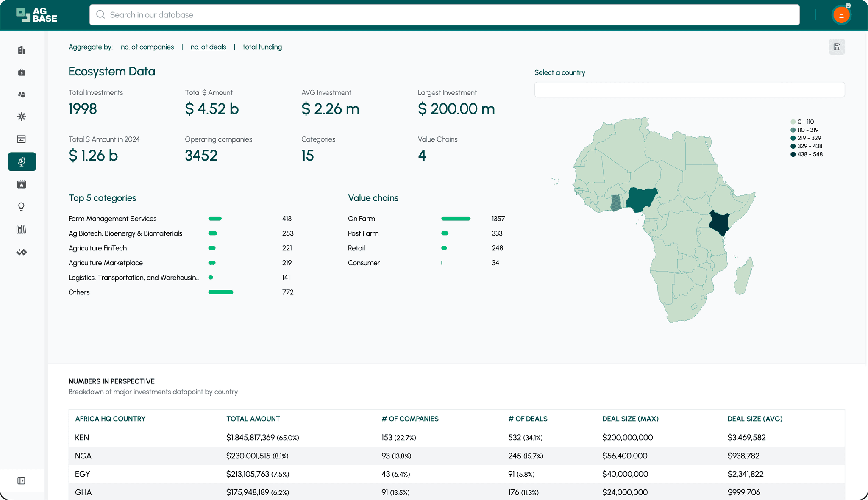Click the KEN row in table
868x500 pixels.
pos(82,437)
